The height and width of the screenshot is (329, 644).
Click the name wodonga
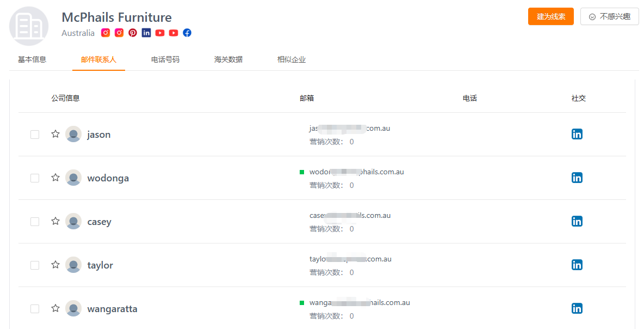108,178
